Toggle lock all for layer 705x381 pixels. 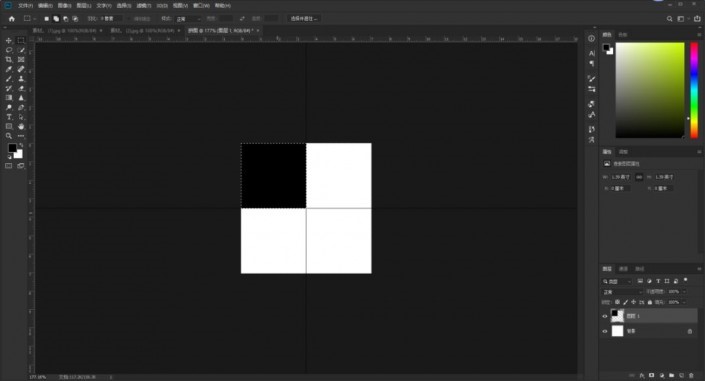[x=650, y=302]
